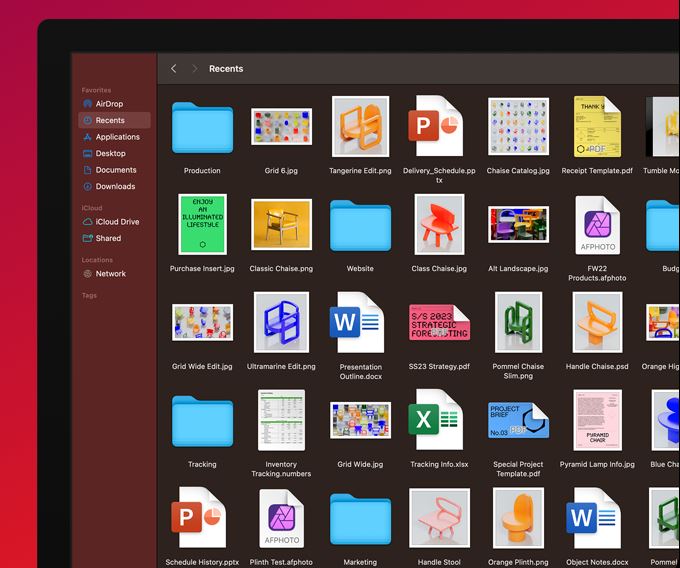Select the Inventory Tracking.numbers icon
The image size is (680, 568).
coord(281,420)
